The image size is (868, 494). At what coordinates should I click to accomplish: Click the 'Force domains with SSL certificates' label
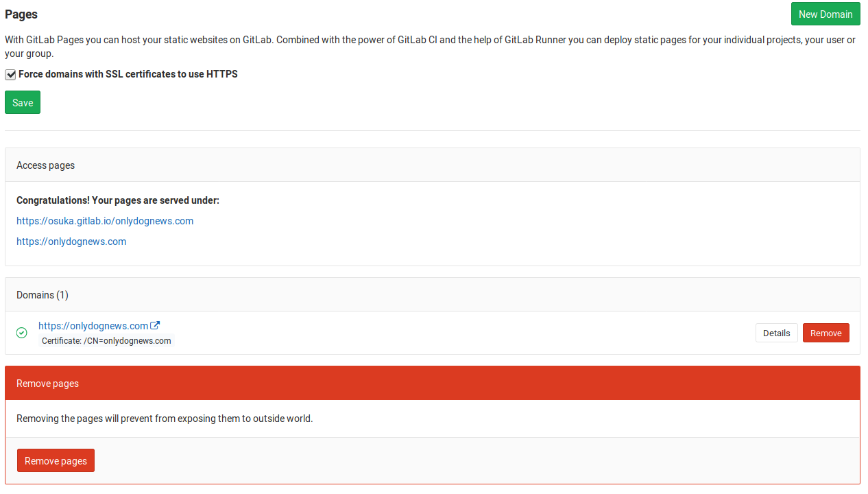click(128, 74)
